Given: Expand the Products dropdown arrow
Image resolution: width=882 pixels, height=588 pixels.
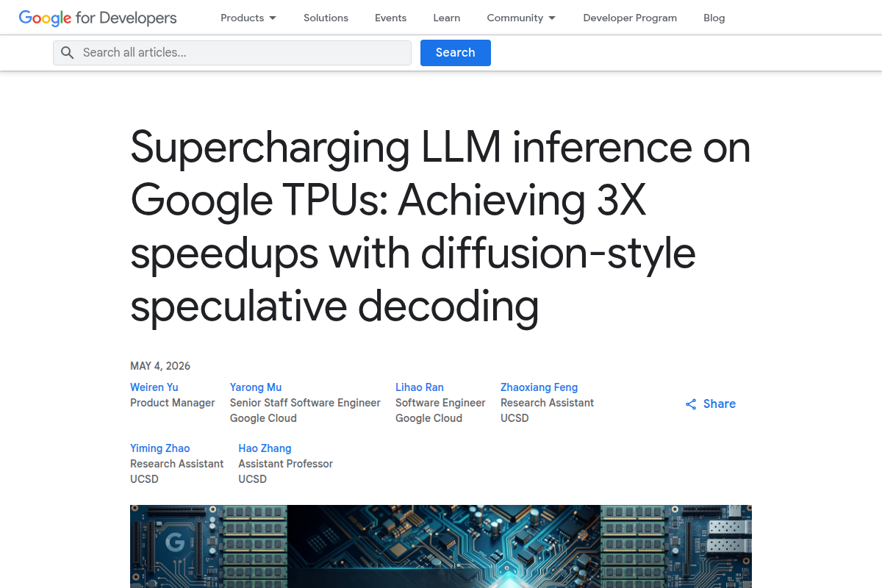Looking at the screenshot, I should tap(273, 18).
